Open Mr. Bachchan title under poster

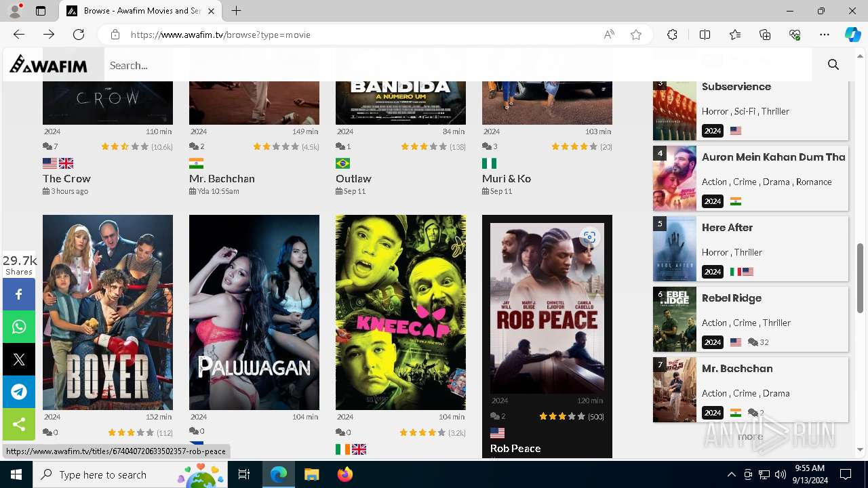[222, 178]
